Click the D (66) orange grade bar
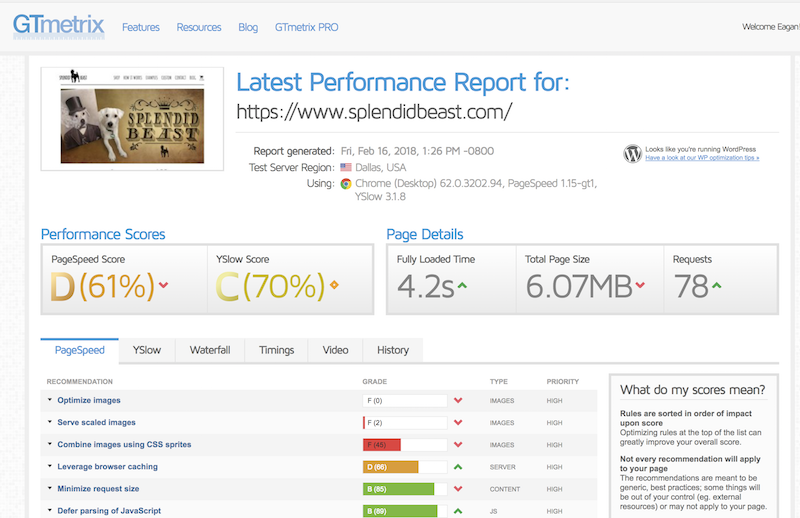This screenshot has height=518, width=800. [x=405, y=466]
